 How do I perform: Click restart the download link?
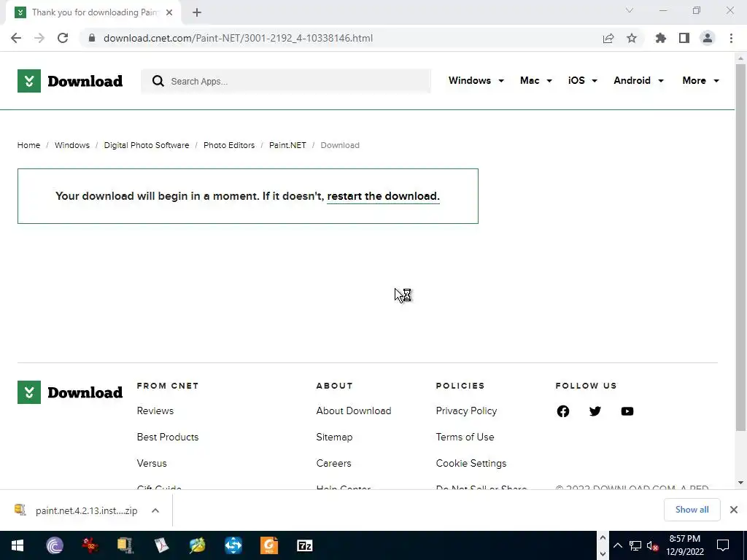(x=383, y=196)
